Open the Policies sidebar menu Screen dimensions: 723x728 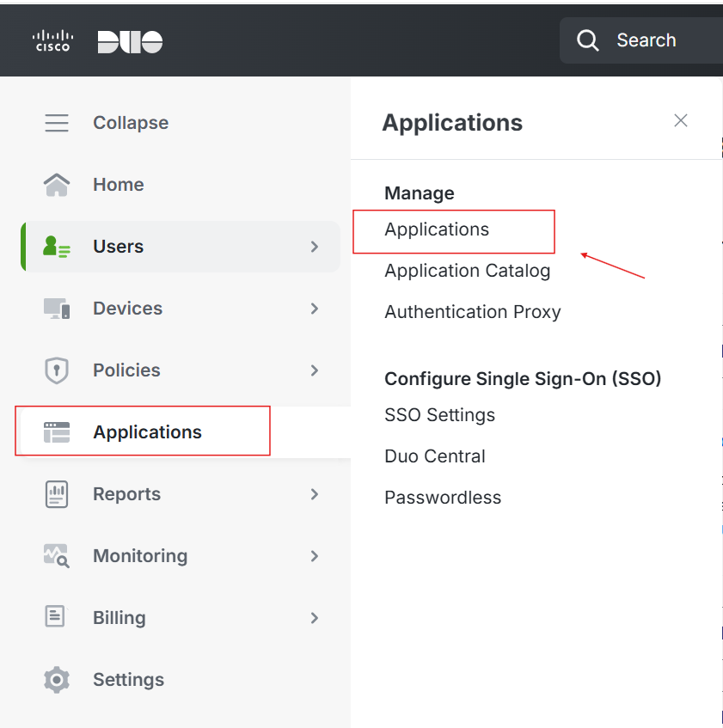[x=126, y=370]
